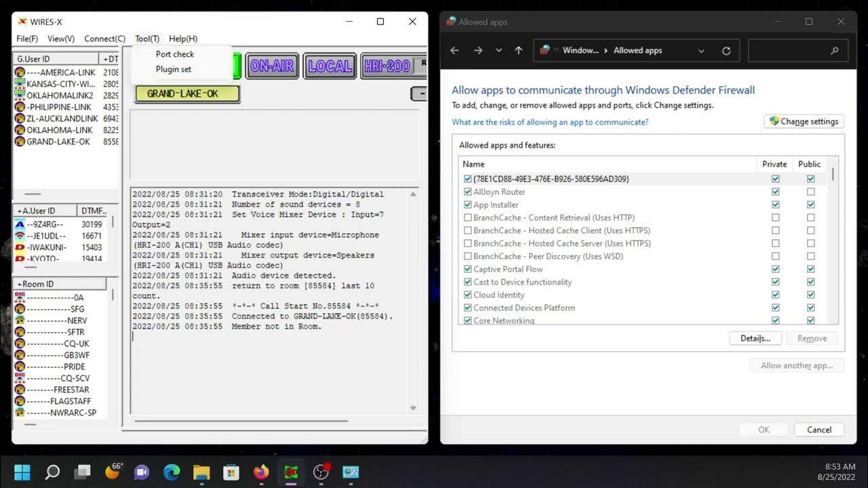Click room icon beside NERV
Viewport: 868px width, 488px height.
tap(20, 321)
